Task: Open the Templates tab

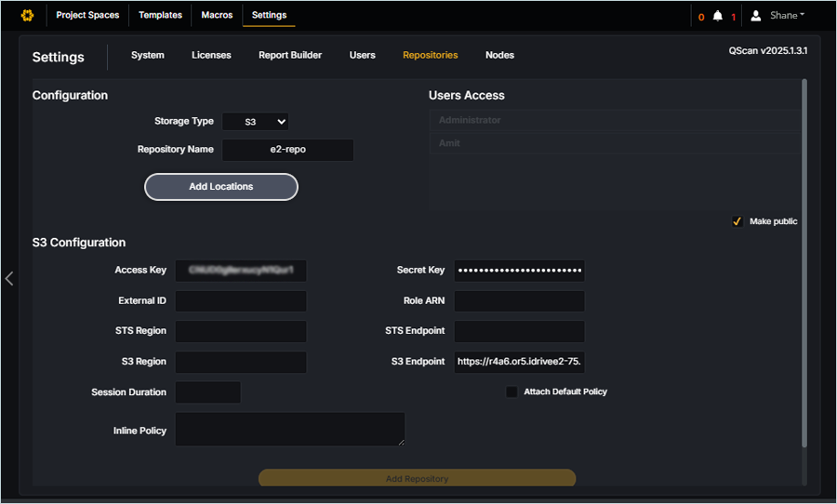Action: pos(160,15)
